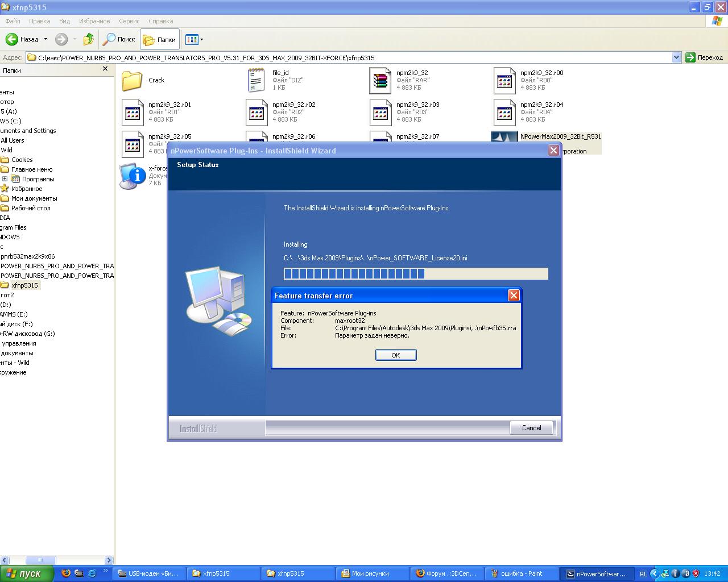Select the npm2k9_32.r01 file icon
Viewport: 728px width, 582px height.
[133, 113]
